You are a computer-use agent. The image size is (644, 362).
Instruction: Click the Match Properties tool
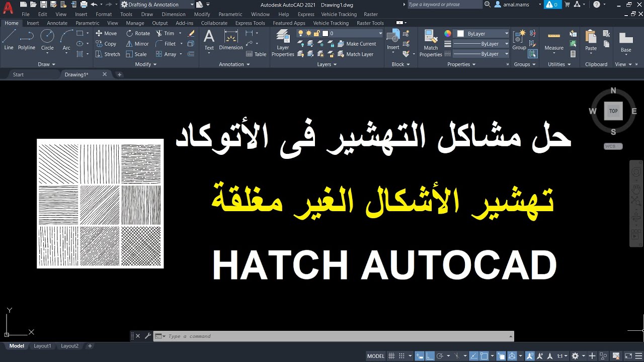(x=431, y=43)
